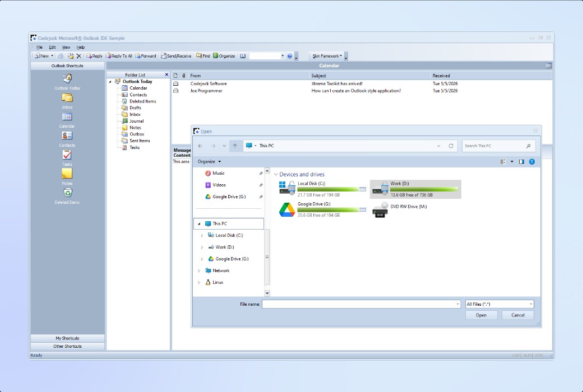
Task: Toggle the pin next to Videos
Action: pos(261,185)
